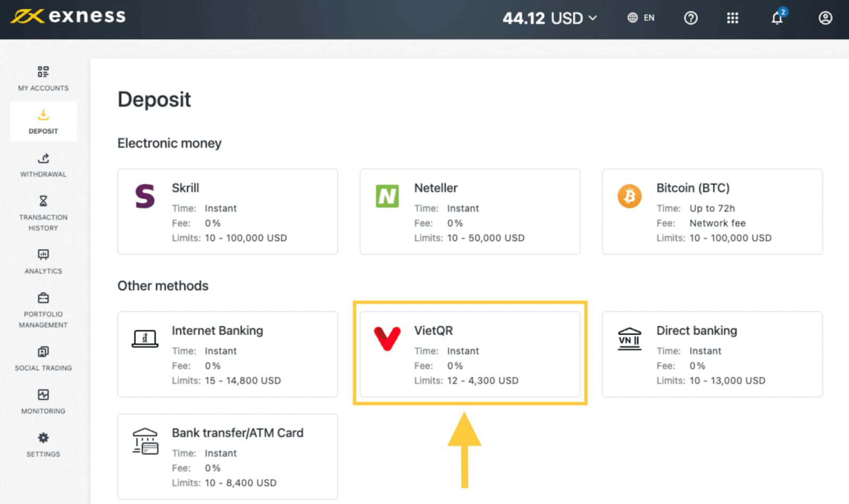Viewport: 849px width, 504px height.
Task: Open the notifications bell
Action: [x=777, y=18]
